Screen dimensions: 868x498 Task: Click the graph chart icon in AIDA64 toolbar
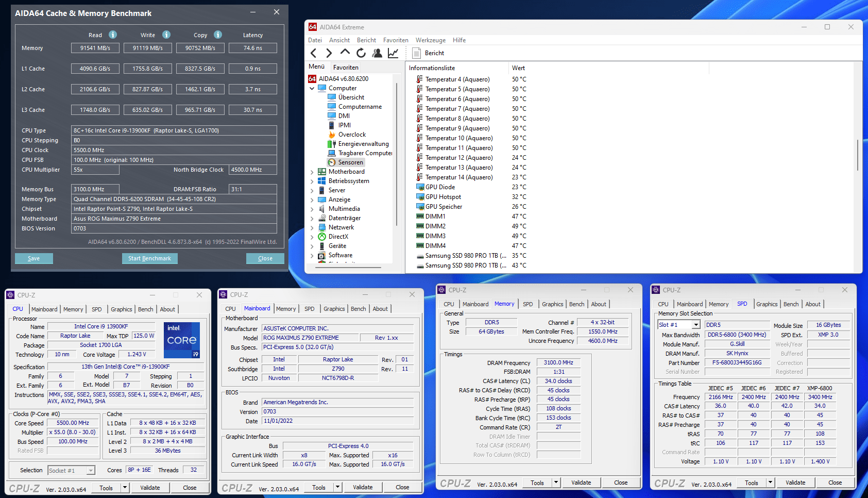[x=393, y=53]
